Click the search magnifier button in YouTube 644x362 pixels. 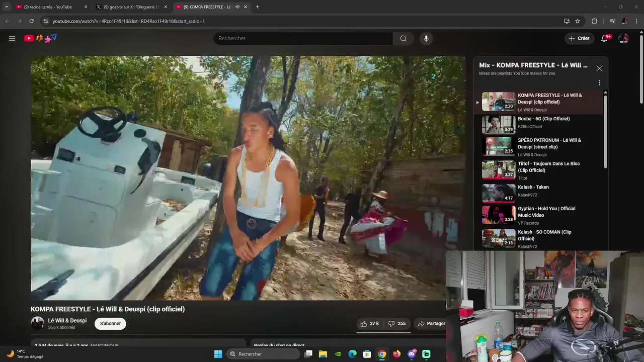point(404,38)
